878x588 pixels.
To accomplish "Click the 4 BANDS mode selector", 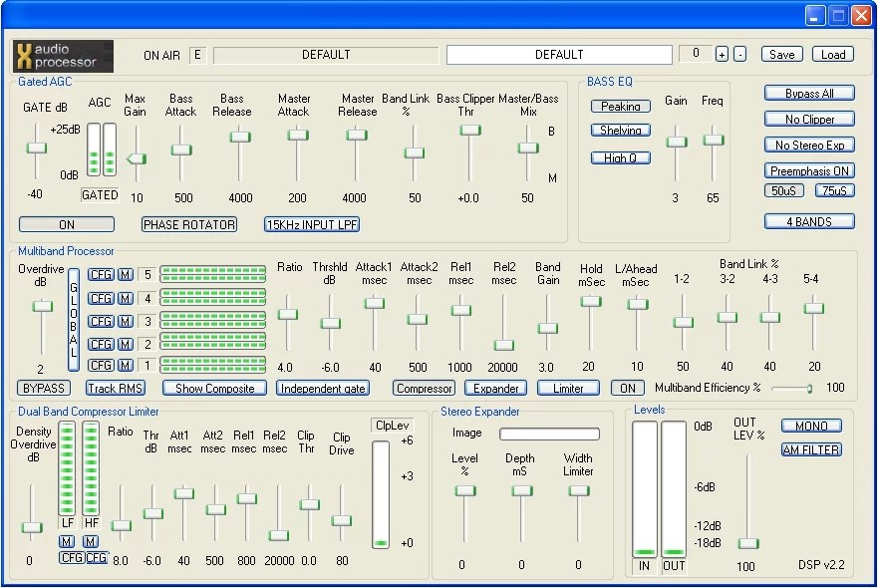I will [809, 221].
